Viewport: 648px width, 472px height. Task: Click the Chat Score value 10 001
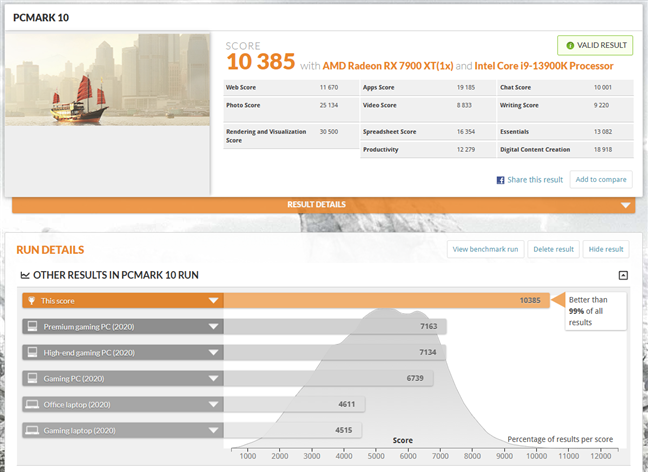click(603, 88)
